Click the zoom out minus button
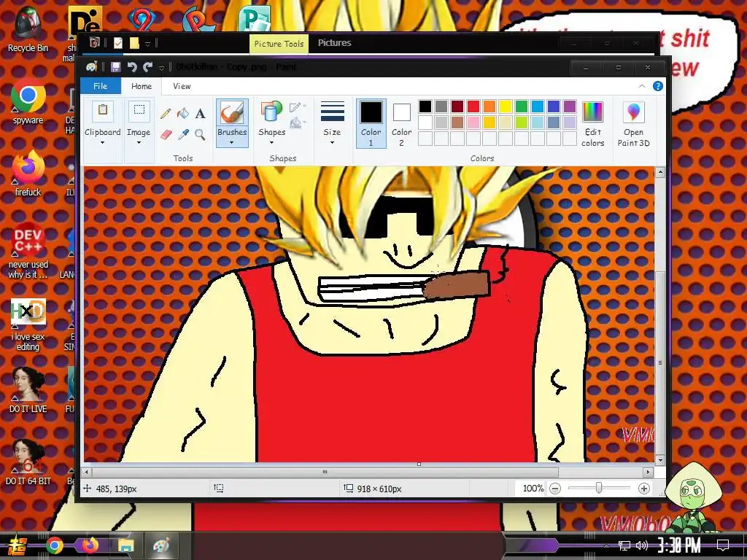 (555, 489)
